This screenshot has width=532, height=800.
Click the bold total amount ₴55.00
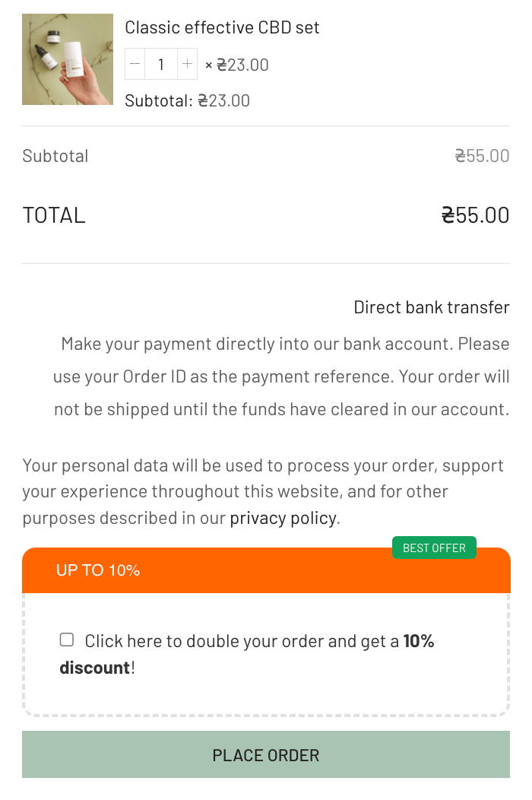[475, 215]
